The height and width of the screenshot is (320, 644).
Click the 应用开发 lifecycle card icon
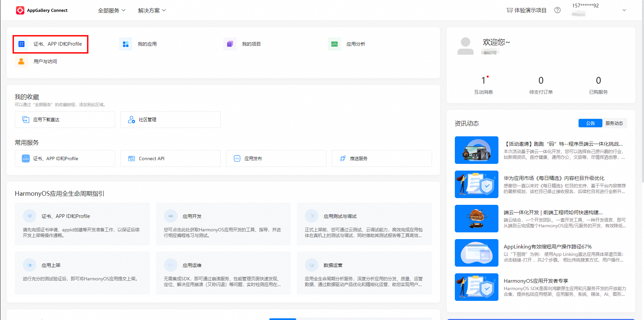tap(170, 216)
